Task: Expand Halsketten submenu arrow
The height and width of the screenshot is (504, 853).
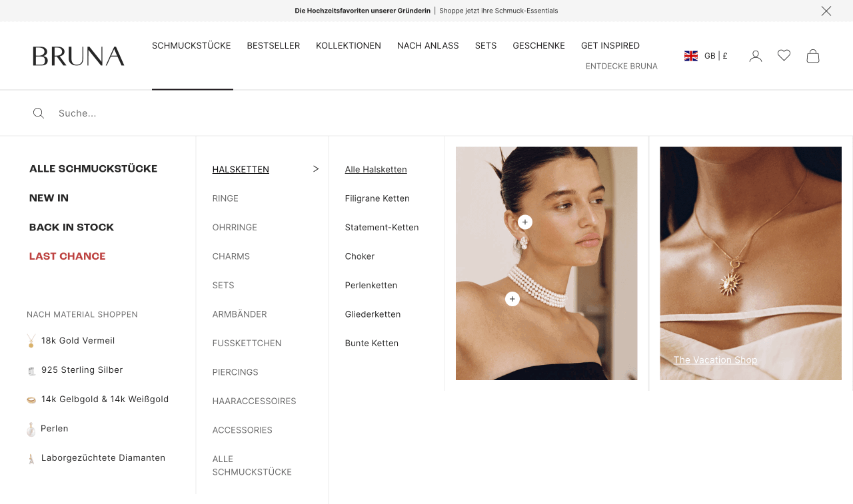Action: tap(316, 169)
